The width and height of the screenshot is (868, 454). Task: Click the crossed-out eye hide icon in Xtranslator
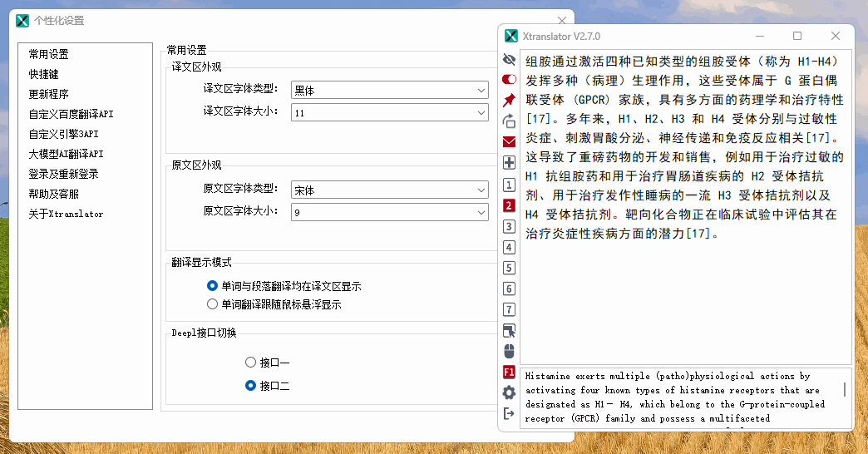pyautogui.click(x=510, y=59)
